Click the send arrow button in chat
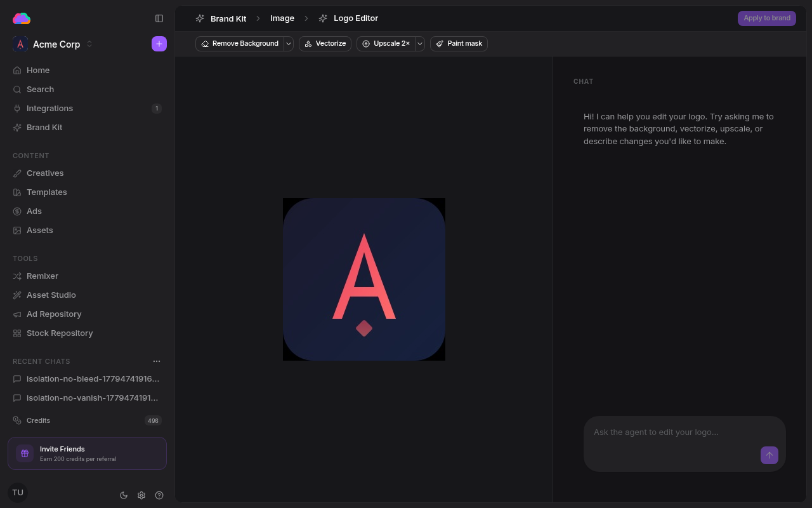812x508 pixels. pyautogui.click(x=769, y=455)
